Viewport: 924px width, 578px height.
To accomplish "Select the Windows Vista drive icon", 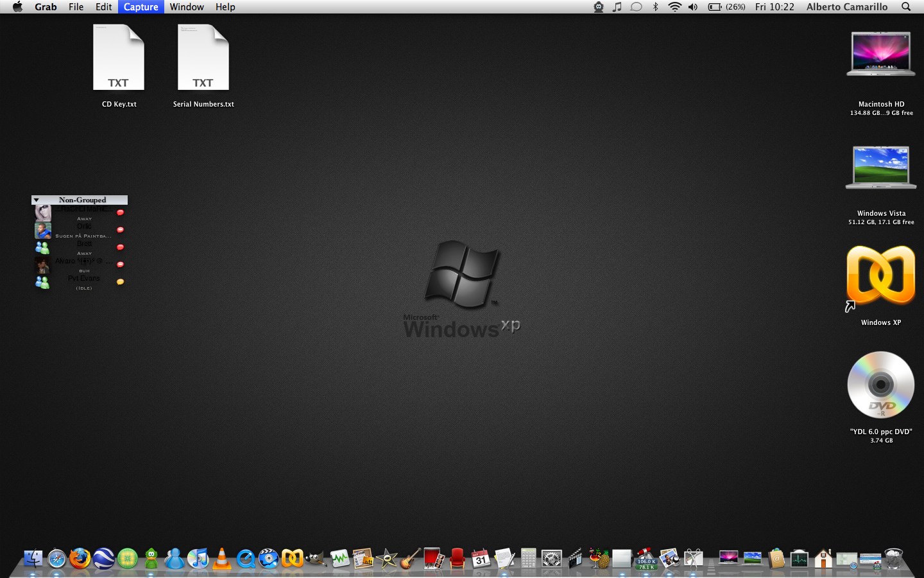I will 881,167.
